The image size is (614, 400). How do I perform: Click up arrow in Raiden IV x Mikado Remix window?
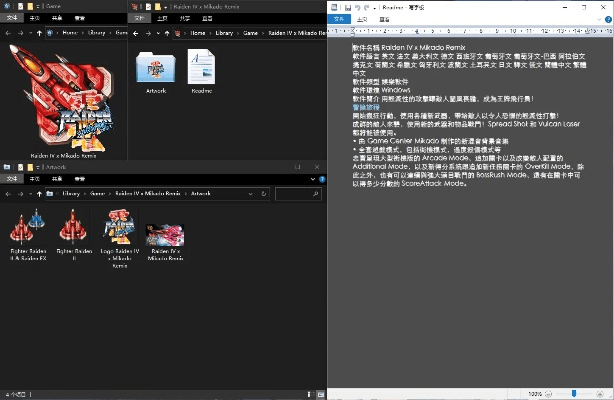coord(167,33)
